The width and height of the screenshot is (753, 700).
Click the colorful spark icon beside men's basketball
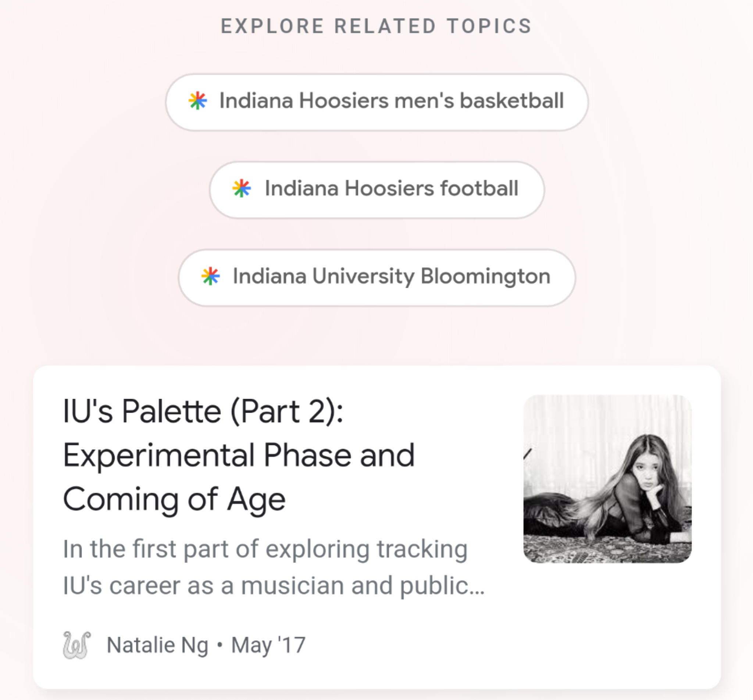click(x=198, y=101)
